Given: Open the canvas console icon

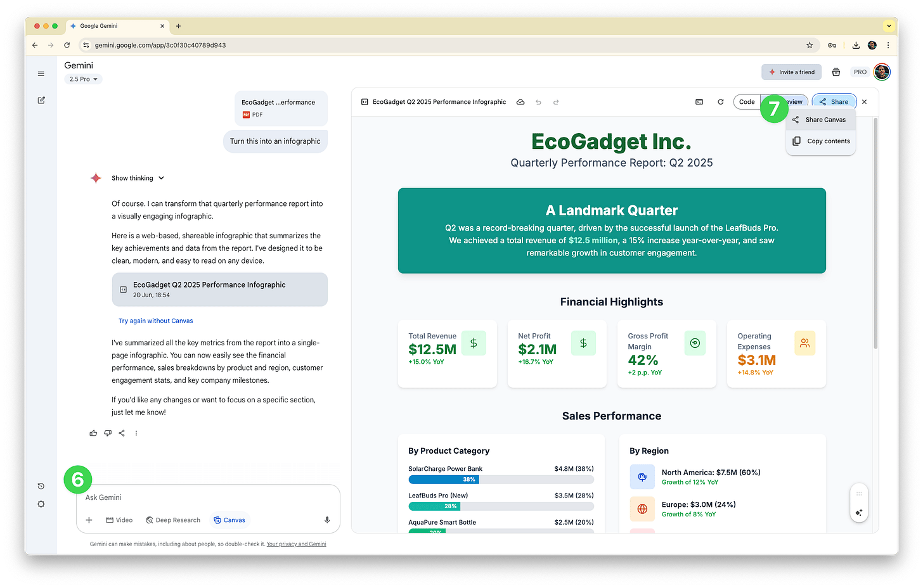Looking at the screenshot, I should (699, 102).
